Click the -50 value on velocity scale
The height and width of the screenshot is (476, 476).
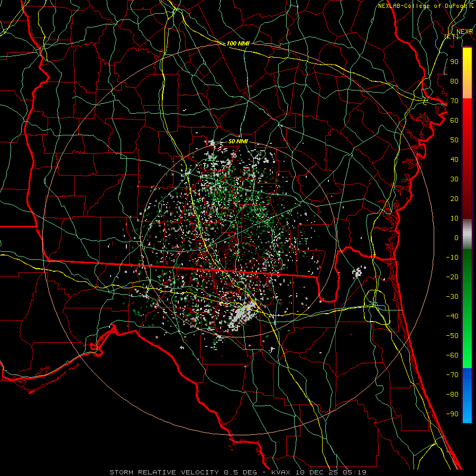pos(452,335)
